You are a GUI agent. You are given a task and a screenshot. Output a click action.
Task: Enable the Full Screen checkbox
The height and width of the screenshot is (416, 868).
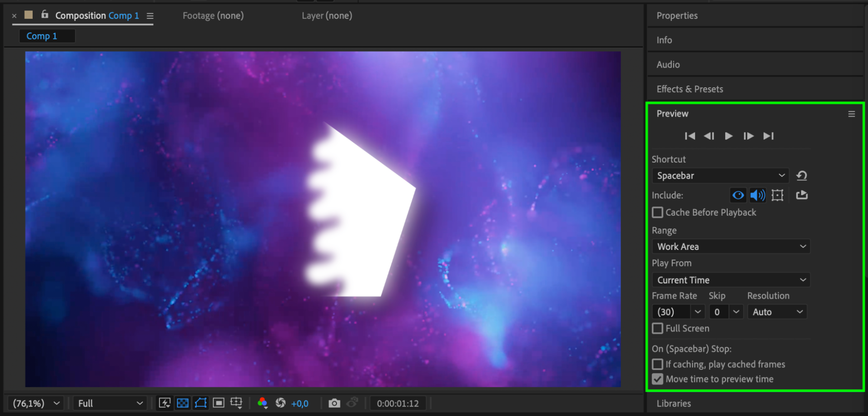[657, 328]
